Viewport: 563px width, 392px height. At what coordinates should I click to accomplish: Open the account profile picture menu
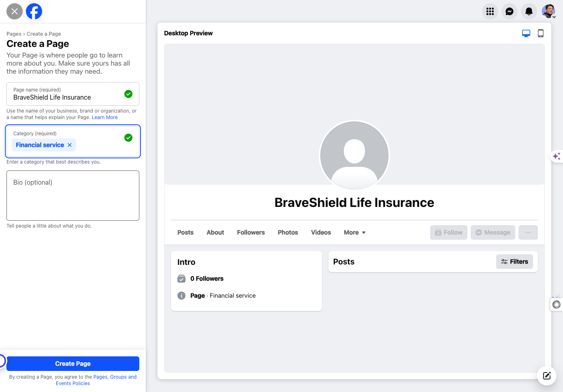tap(548, 11)
